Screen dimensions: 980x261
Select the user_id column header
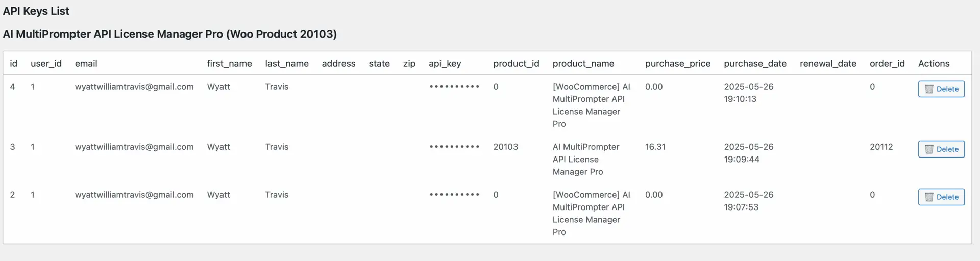[46, 64]
